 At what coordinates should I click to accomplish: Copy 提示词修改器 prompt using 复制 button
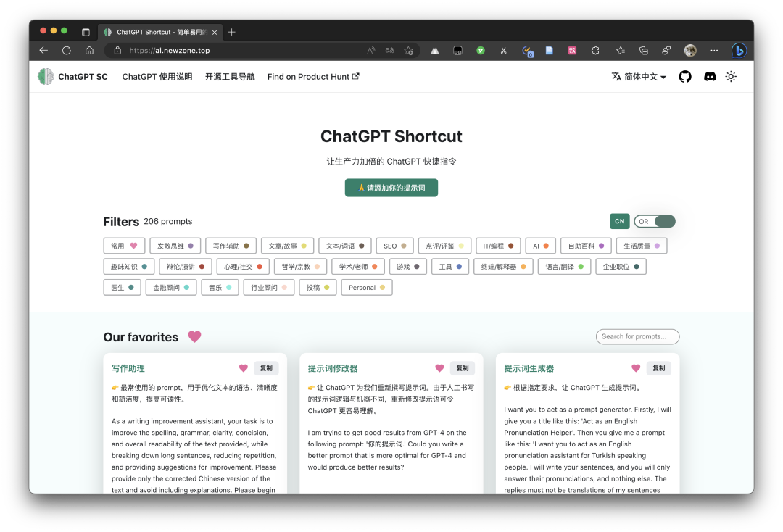[463, 368]
